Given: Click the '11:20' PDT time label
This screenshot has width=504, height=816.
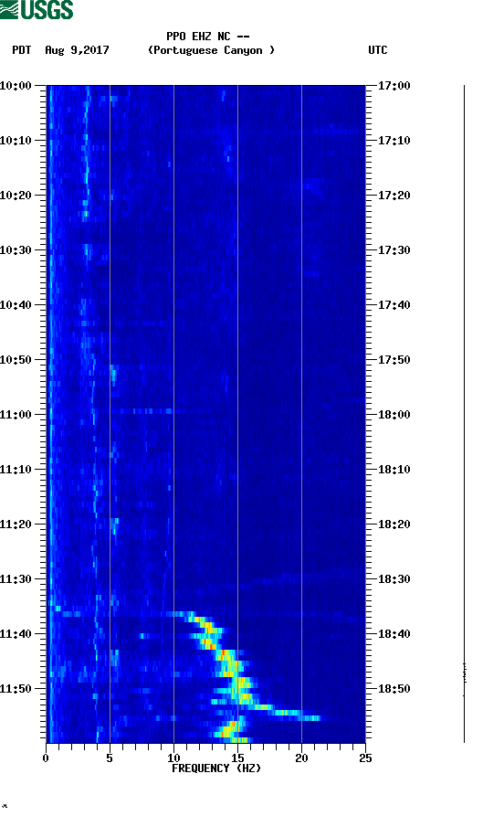Looking at the screenshot, I should tap(16, 525).
